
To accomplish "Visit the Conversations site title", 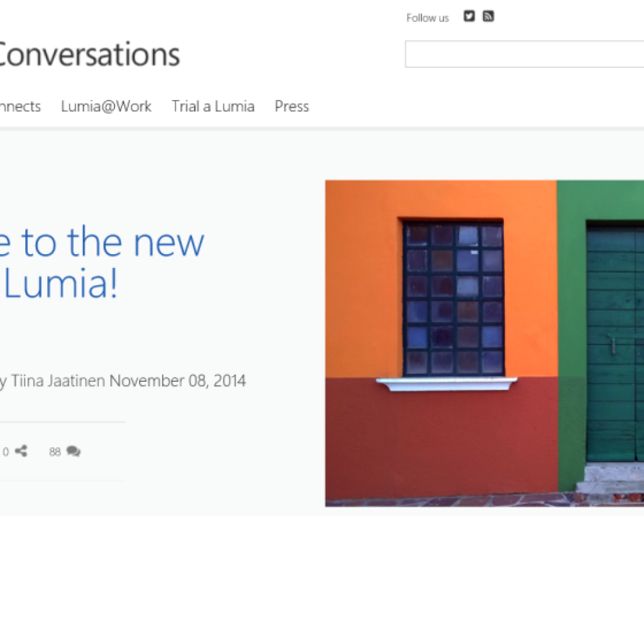I will pos(89,54).
